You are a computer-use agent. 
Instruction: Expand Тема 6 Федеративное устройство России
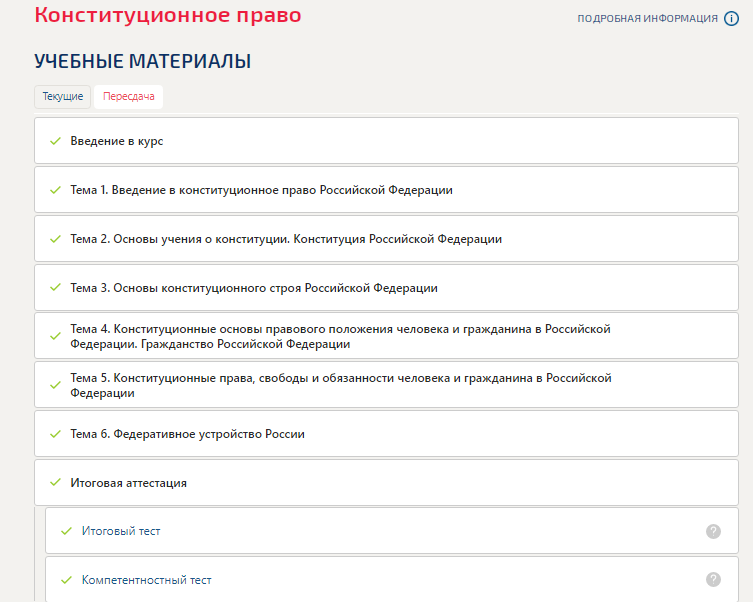click(386, 434)
